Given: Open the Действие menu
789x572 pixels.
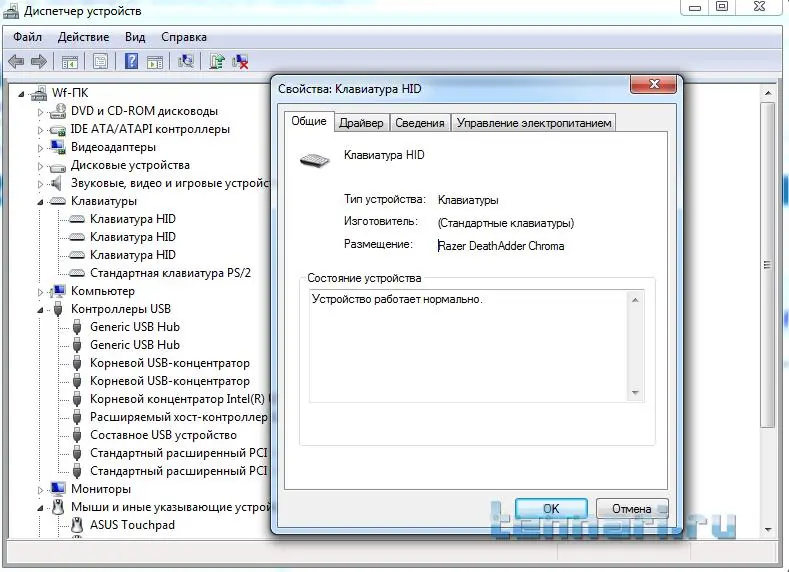Looking at the screenshot, I should 83,37.
